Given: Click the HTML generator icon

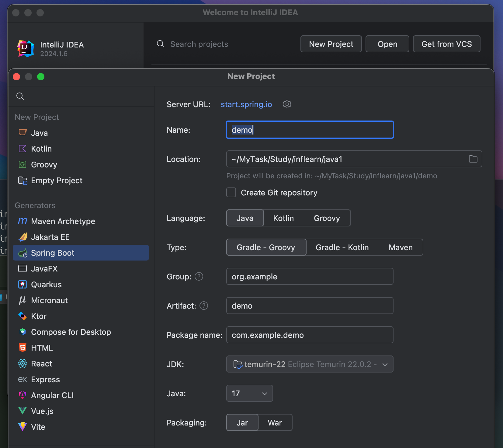Looking at the screenshot, I should pos(23,348).
